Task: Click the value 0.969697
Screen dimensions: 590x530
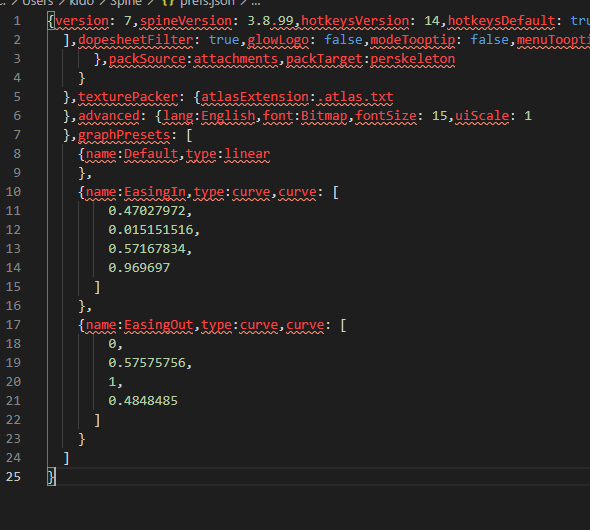Action: [x=139, y=267]
